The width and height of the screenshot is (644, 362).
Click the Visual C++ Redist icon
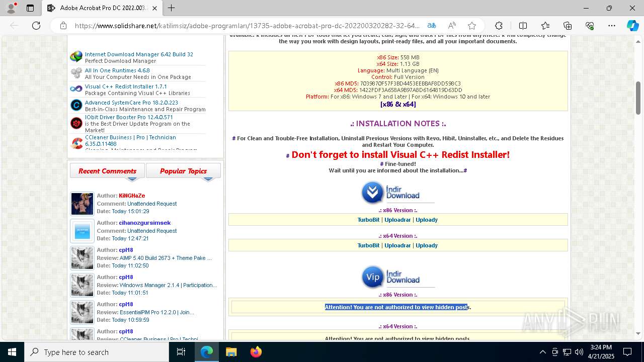coord(76,89)
